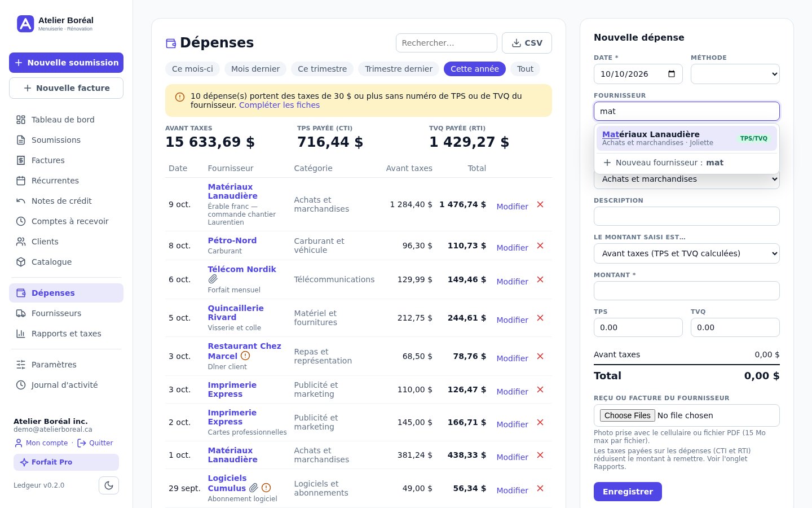Click the warning icon beside Restaurant Chez Marcel
The height and width of the screenshot is (508, 812).
point(245,356)
